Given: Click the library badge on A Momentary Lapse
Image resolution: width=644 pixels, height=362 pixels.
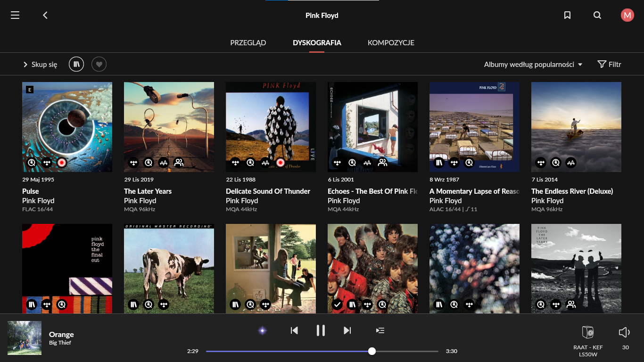Looking at the screenshot, I should coord(439,163).
